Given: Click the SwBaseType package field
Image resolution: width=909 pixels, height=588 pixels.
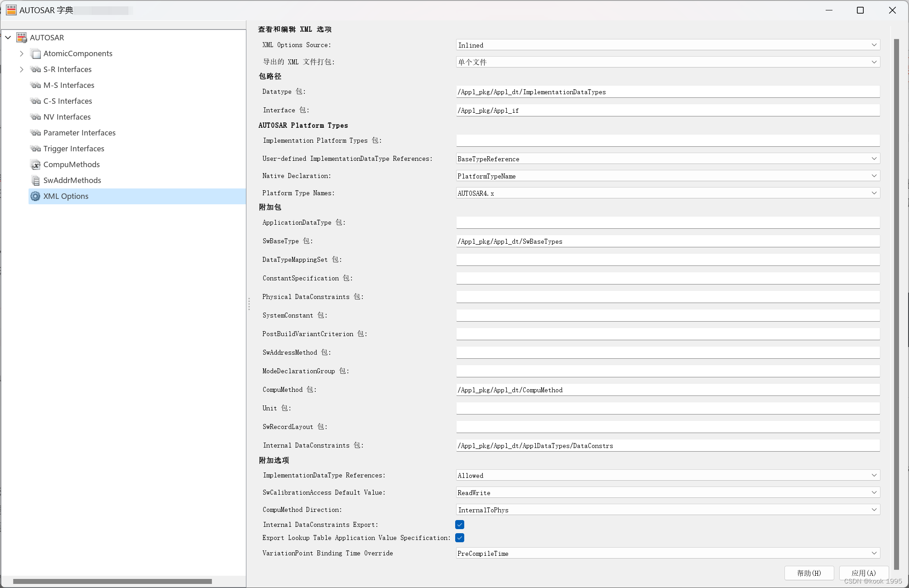Looking at the screenshot, I should point(668,241).
